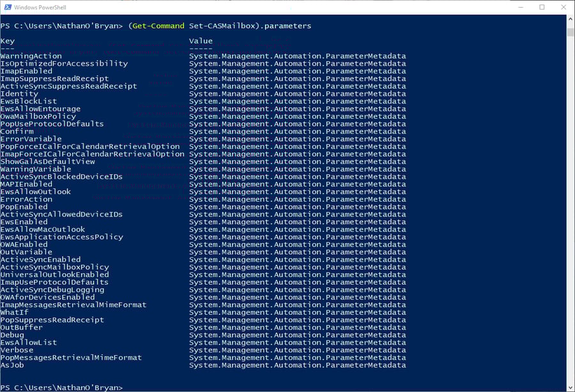Click the ParameterMetadata value beside Identity
Viewport: 575px width, 392px height.
click(297, 94)
